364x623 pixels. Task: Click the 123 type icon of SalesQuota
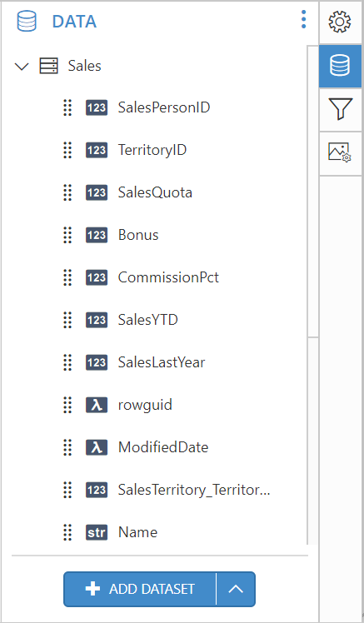click(x=97, y=192)
